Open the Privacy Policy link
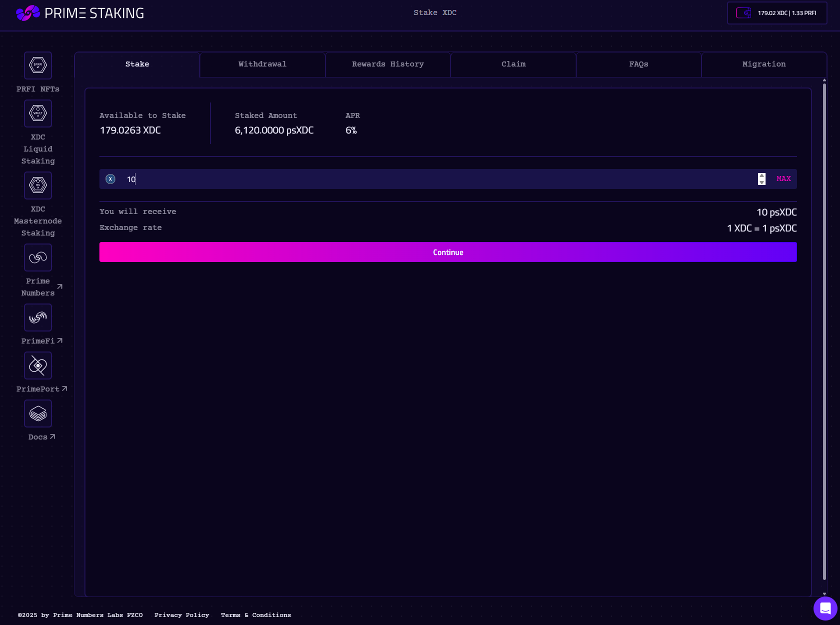This screenshot has width=840, height=625. (182, 615)
